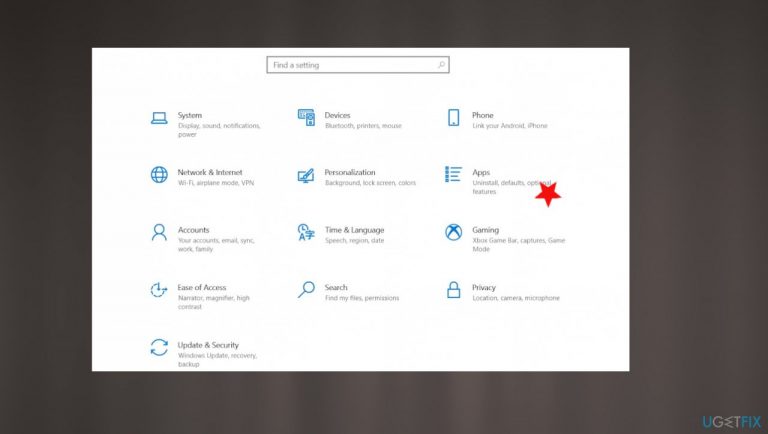
Task: Select the Gaming Xbox icon
Action: [x=454, y=232]
